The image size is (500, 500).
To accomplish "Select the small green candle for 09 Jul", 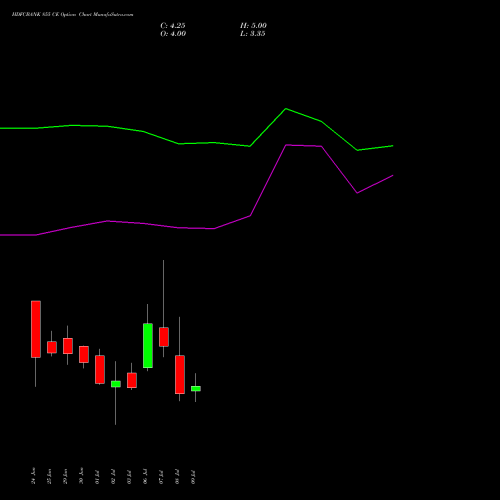I will tap(196, 389).
